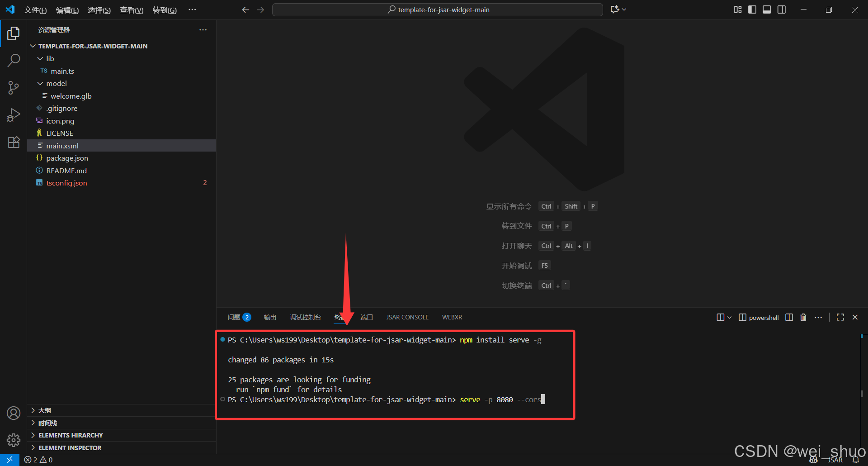Expand the ELEMENT INSPECTOR section
Screen dimensions: 868x466
[x=122, y=448]
